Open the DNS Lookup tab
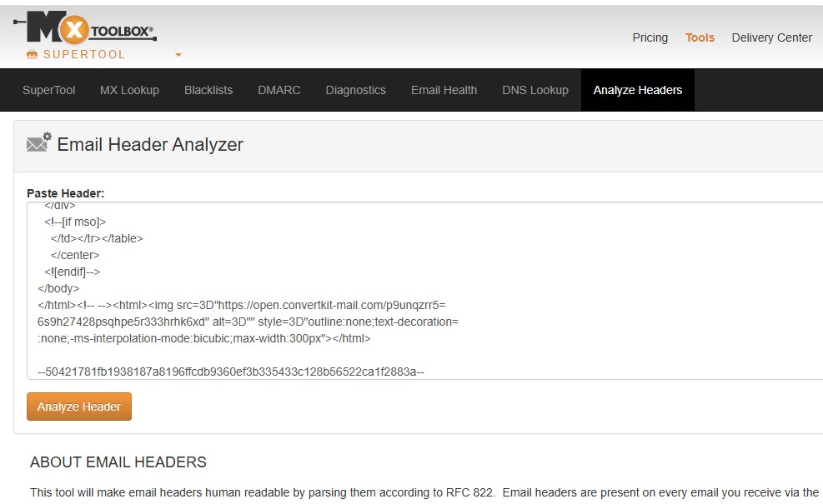Viewport: 823px width, 504px height. click(x=535, y=90)
